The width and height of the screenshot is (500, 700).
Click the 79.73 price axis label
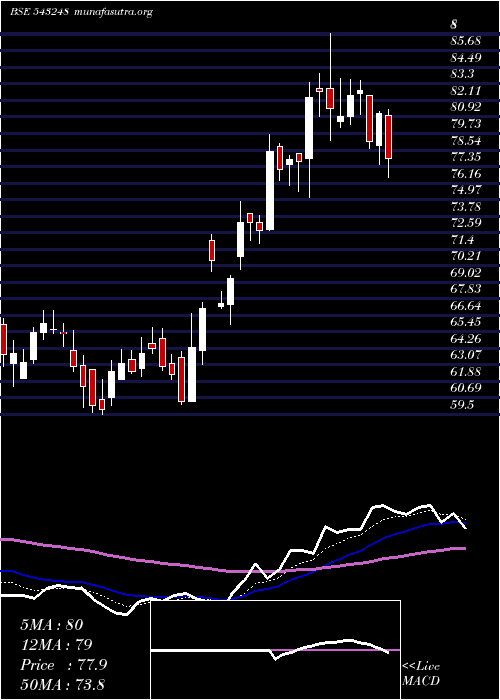point(465,124)
